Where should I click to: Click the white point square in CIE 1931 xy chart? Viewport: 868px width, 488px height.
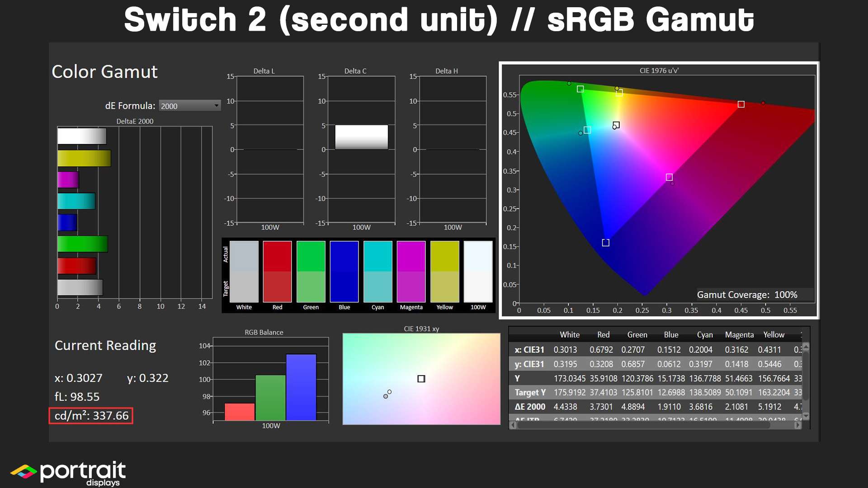[x=421, y=379]
